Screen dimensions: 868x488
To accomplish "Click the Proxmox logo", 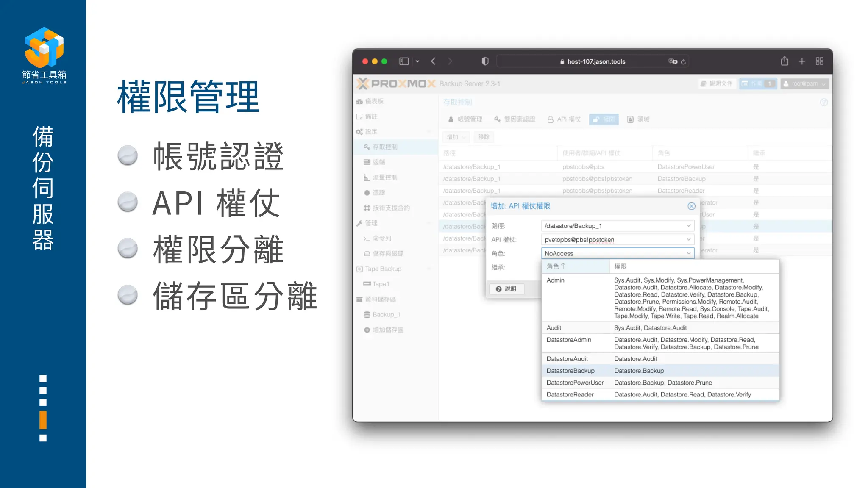I will (396, 83).
